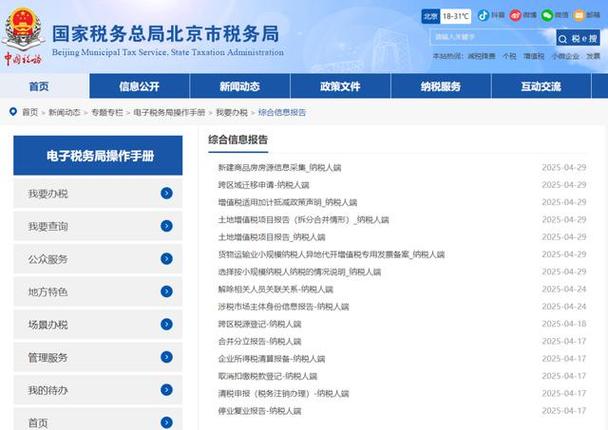Open article 解除相关人员关联关系-纳税人端
Viewport: 608px width, 430px height.
click(276, 289)
